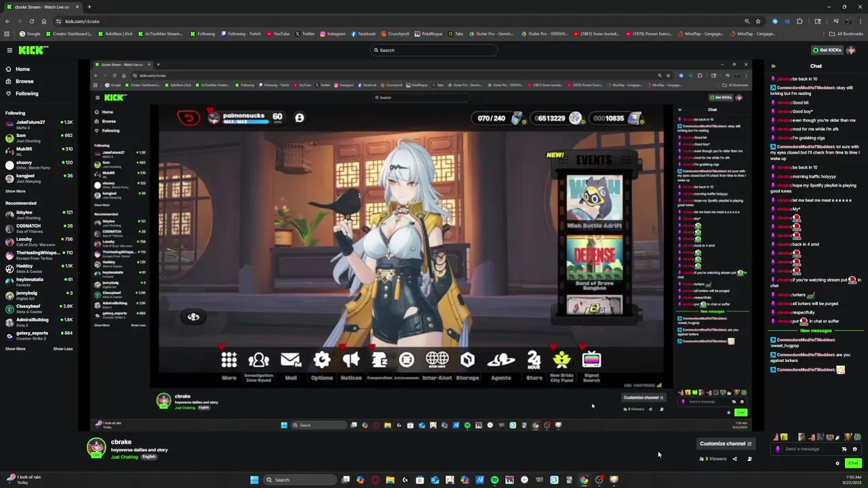Open the hamburger menu beside Kick logo
The width and height of the screenshot is (868, 488).
tap(9, 50)
